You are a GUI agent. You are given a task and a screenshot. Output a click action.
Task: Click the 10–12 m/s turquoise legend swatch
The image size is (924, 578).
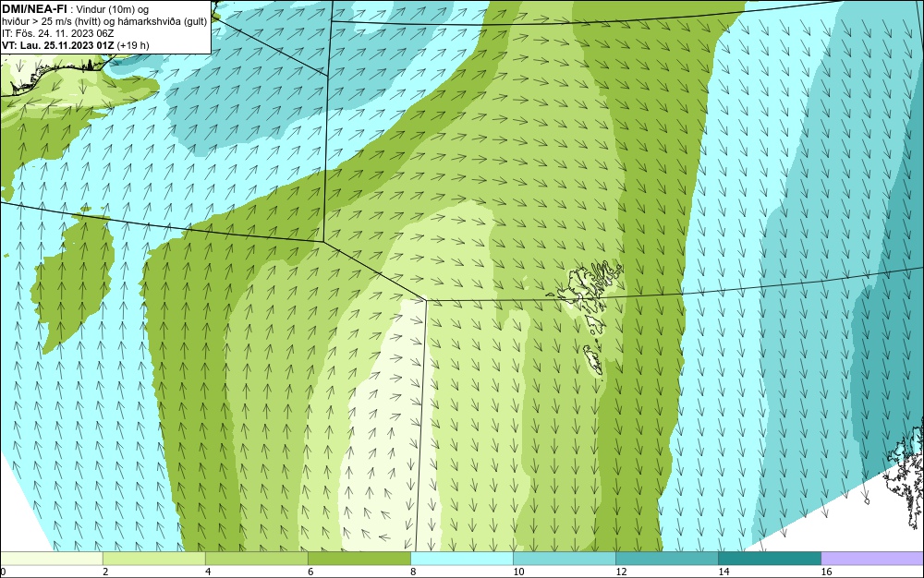pos(564,558)
